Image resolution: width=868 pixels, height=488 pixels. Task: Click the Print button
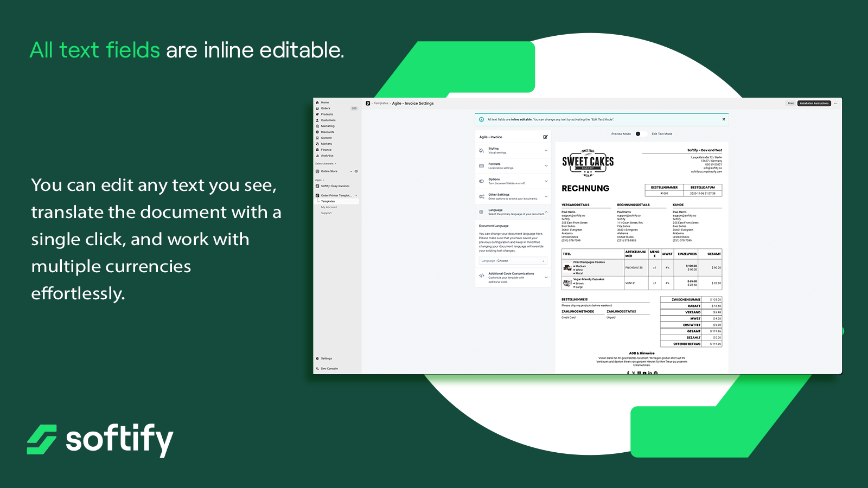coord(790,104)
